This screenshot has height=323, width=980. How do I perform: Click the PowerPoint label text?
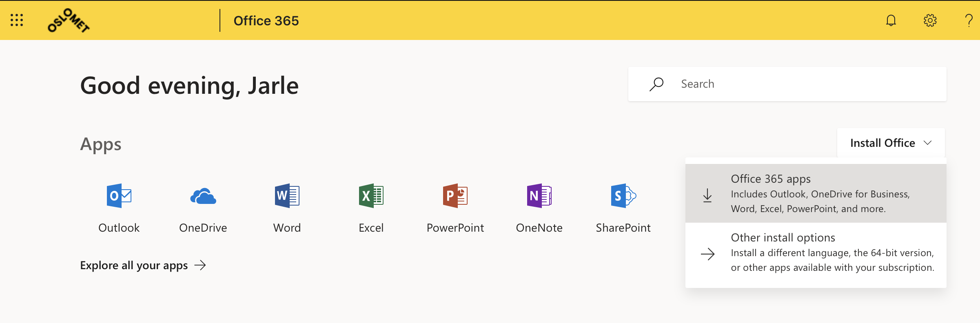[x=455, y=228]
